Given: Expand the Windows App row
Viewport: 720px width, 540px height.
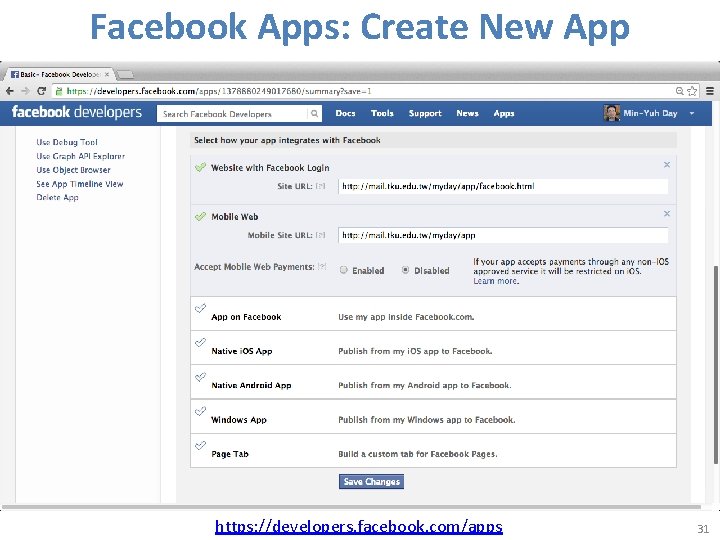Looking at the screenshot, I should coord(433,416).
